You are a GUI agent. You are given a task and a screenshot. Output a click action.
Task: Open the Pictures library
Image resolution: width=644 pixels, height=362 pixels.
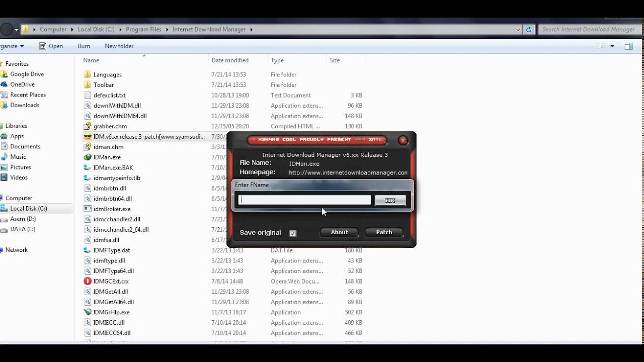tap(21, 167)
